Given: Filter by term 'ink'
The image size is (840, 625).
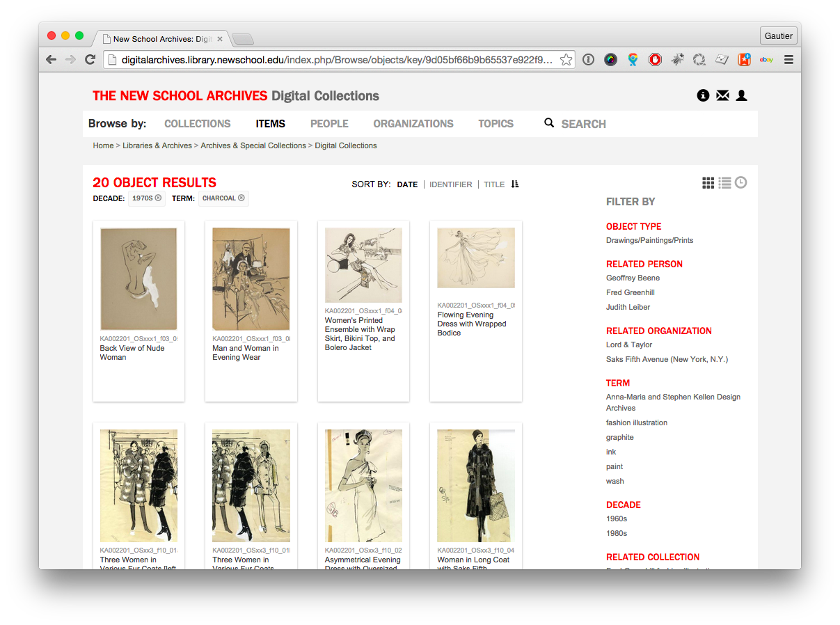Looking at the screenshot, I should [x=611, y=452].
